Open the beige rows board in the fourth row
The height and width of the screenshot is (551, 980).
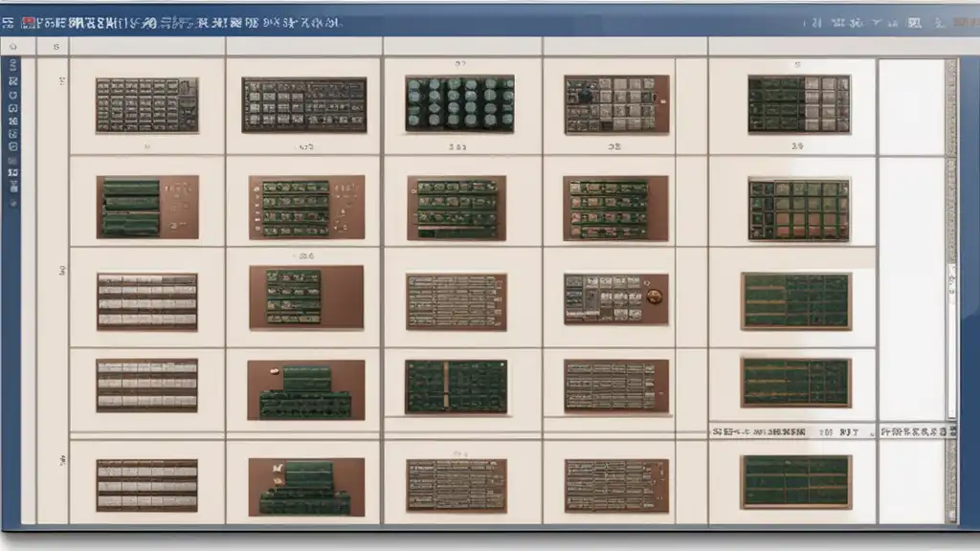pos(616,386)
